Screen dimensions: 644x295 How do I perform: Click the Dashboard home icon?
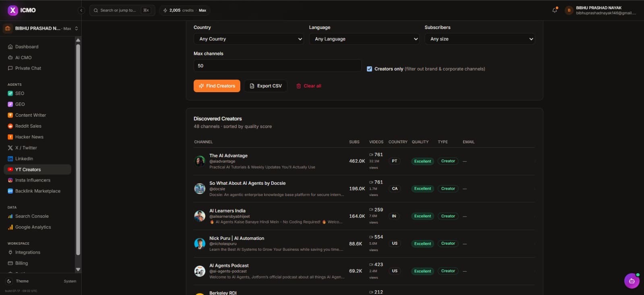pyautogui.click(x=10, y=47)
